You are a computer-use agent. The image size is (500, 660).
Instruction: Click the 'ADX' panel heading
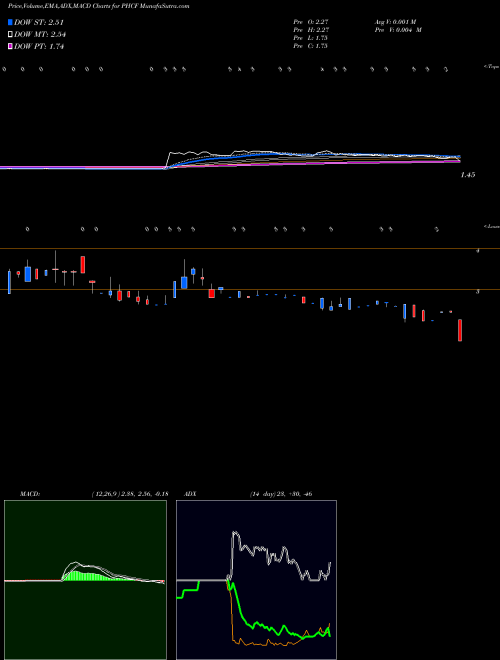190,494
